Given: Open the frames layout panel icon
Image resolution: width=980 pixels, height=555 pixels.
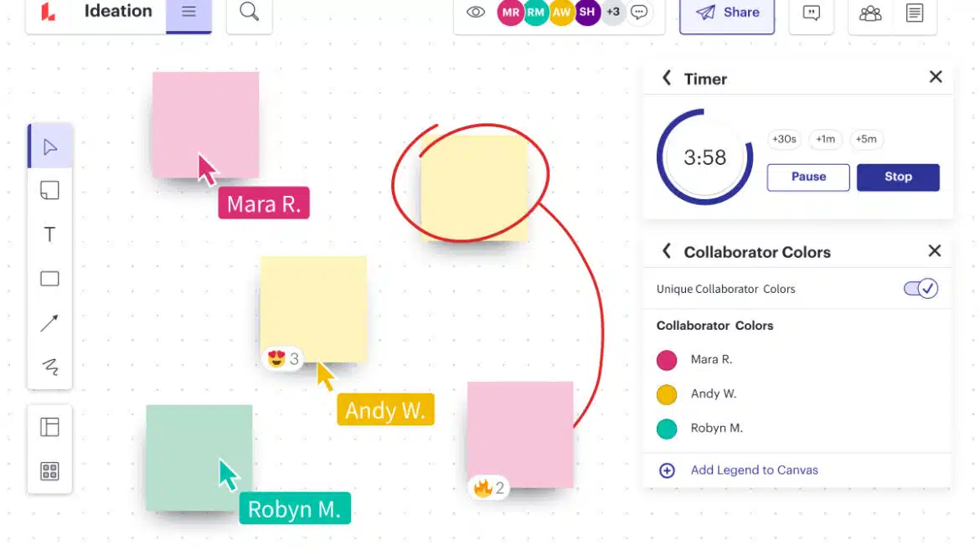Looking at the screenshot, I should [x=50, y=427].
